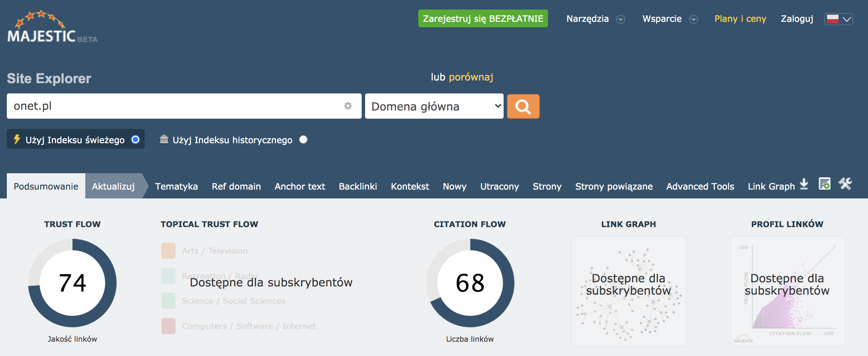The height and width of the screenshot is (356, 868).
Task: Click the Recreation / Radio color swatch
Action: [169, 276]
